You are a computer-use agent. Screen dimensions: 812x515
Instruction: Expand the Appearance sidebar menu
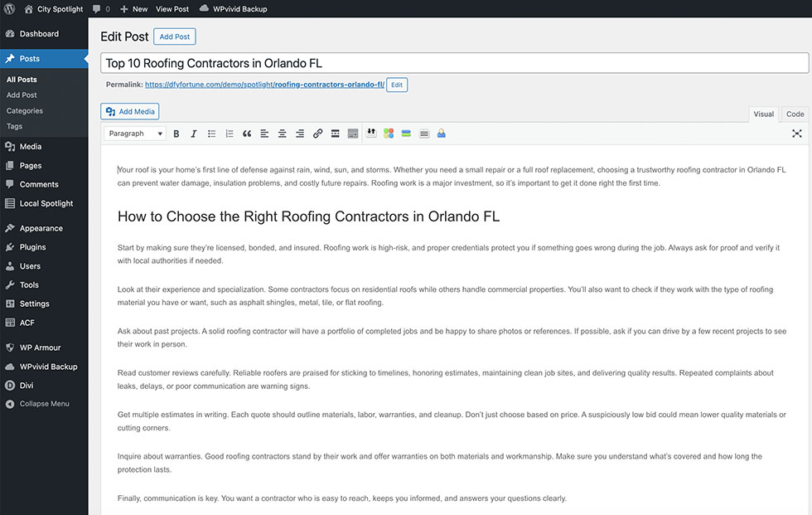tap(41, 228)
